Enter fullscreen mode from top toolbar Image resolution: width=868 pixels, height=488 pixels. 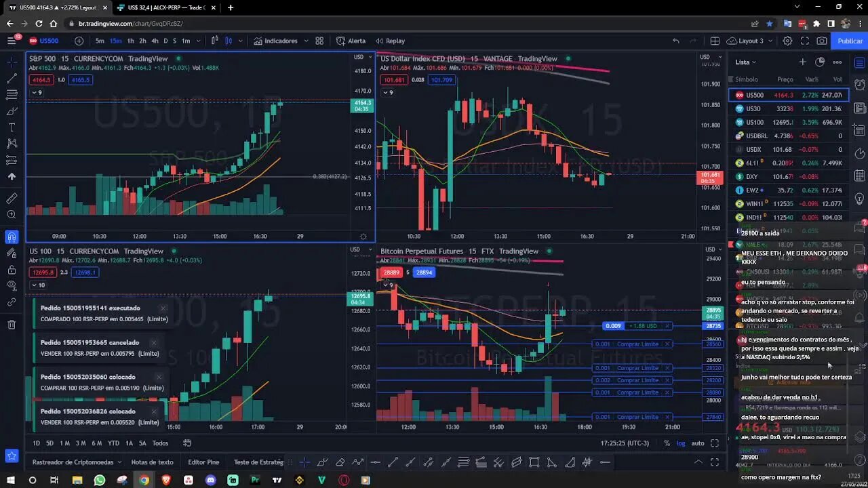click(805, 41)
